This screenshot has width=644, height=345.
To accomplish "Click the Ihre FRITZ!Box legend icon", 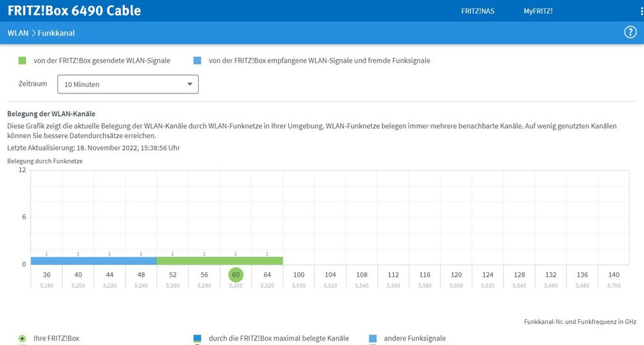I will pos(22,339).
